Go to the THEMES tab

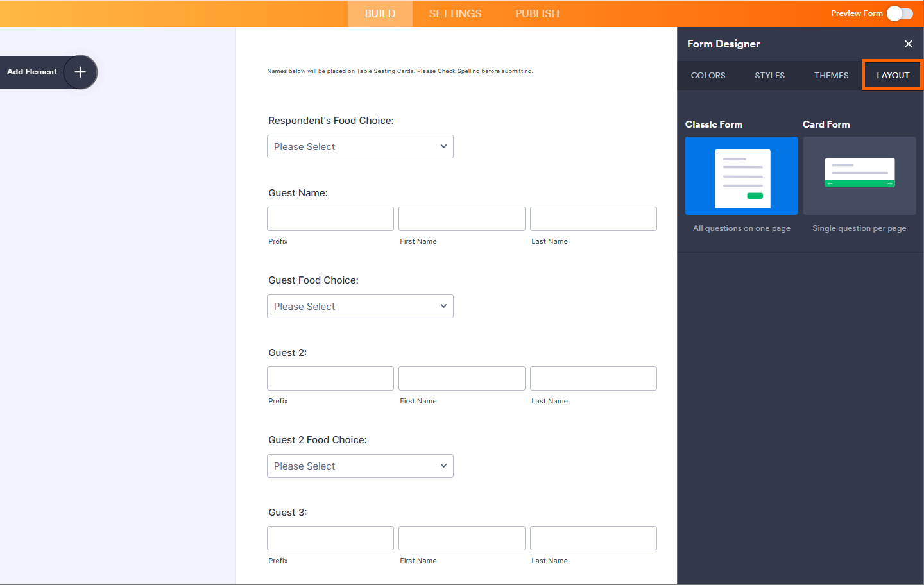click(x=831, y=76)
